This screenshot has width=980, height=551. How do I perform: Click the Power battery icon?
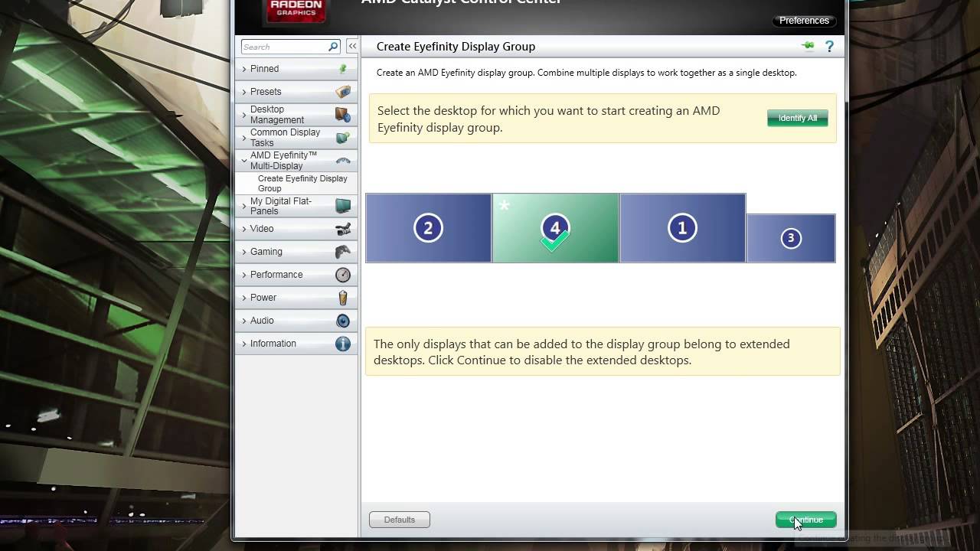[x=343, y=298]
